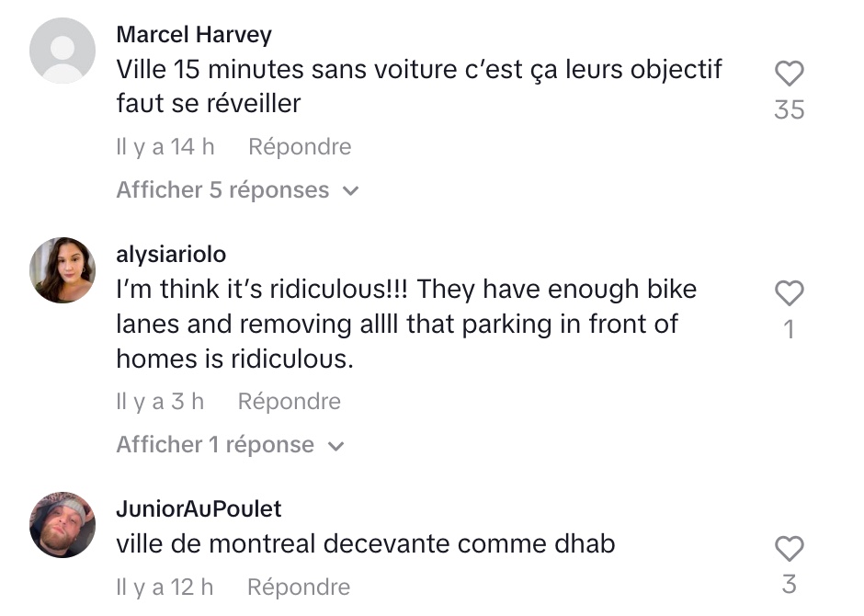Open alysiariolo username link
864x616 pixels.
pyautogui.click(x=171, y=255)
